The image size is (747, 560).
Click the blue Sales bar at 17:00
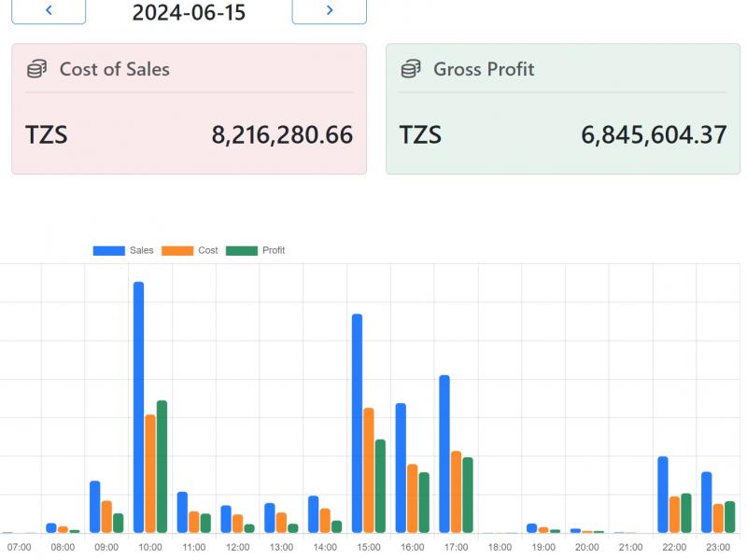[x=444, y=454]
